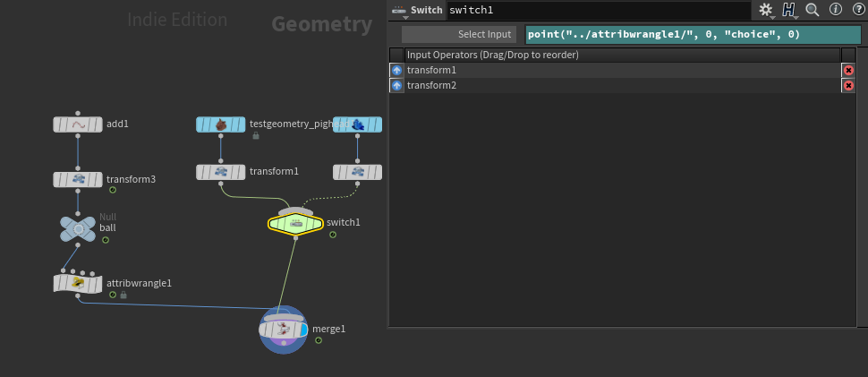Click the H icon in parameter header
Image resolution: width=868 pixels, height=377 pixels.
point(788,10)
